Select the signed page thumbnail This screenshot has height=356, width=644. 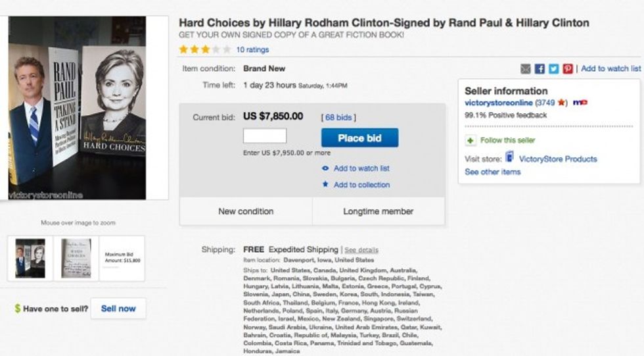coord(76,259)
